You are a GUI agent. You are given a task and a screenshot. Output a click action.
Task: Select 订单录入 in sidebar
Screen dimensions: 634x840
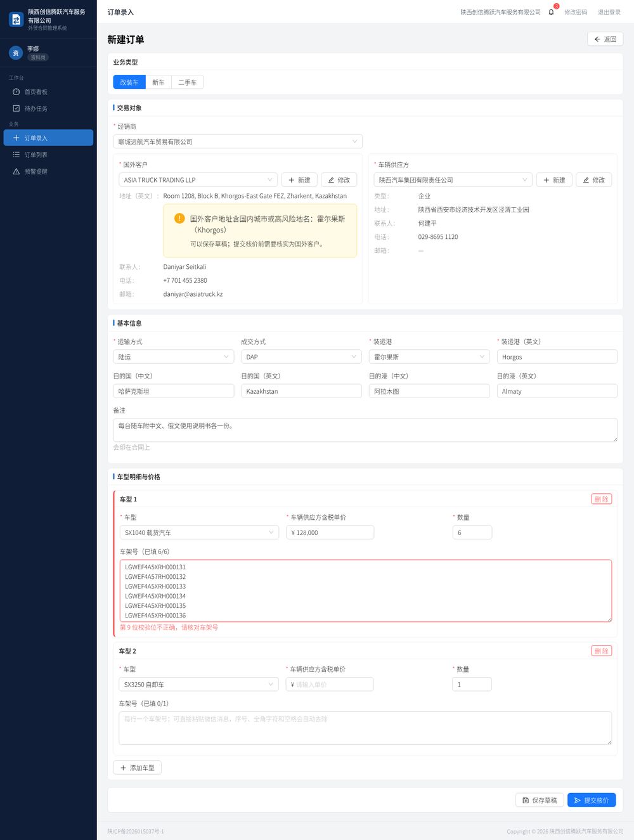[x=48, y=138]
